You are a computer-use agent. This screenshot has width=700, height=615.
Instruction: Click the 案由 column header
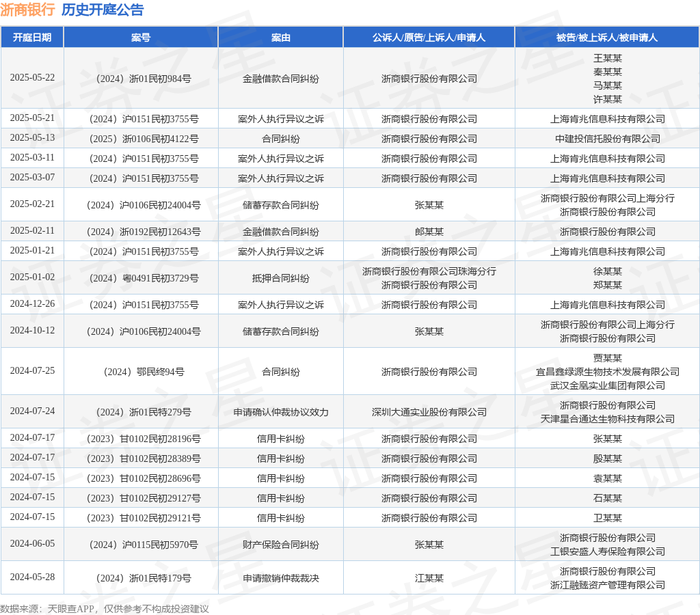281,38
